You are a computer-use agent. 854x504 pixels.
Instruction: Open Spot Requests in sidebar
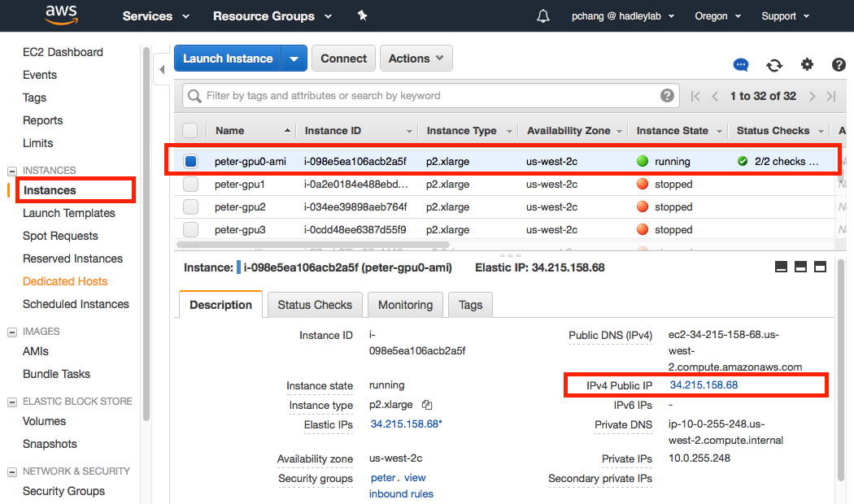[60, 237]
